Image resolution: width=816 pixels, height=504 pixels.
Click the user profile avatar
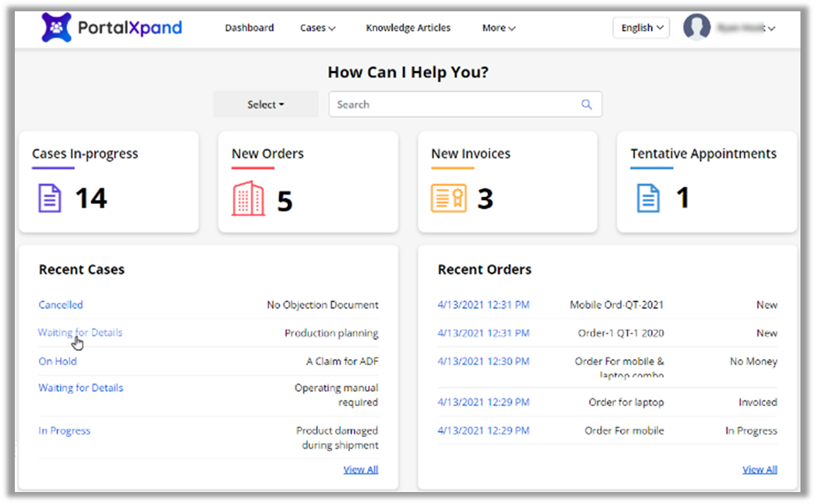(x=697, y=28)
